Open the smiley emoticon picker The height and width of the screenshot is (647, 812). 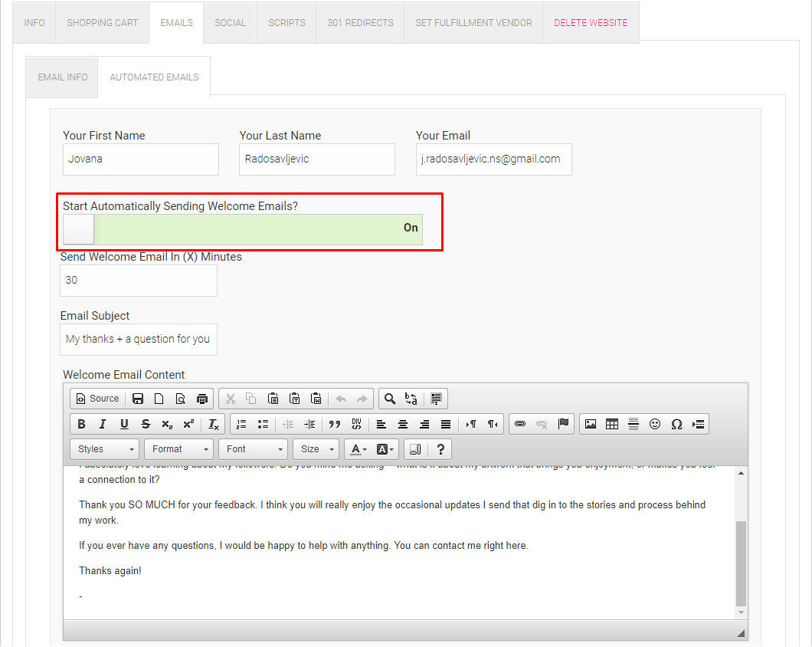pos(655,424)
